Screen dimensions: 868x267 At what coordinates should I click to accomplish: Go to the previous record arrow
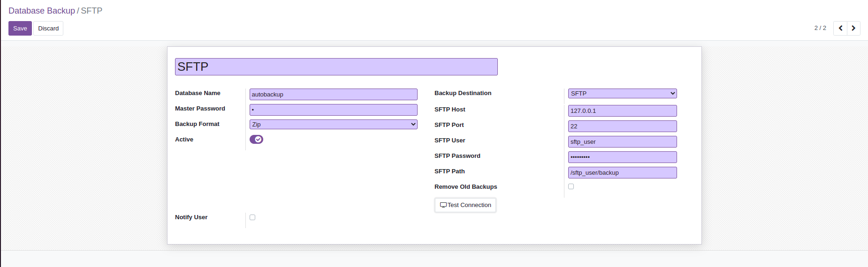(x=840, y=28)
